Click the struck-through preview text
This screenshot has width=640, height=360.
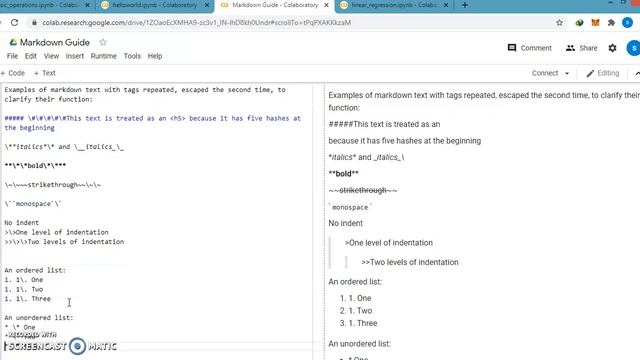click(363, 190)
